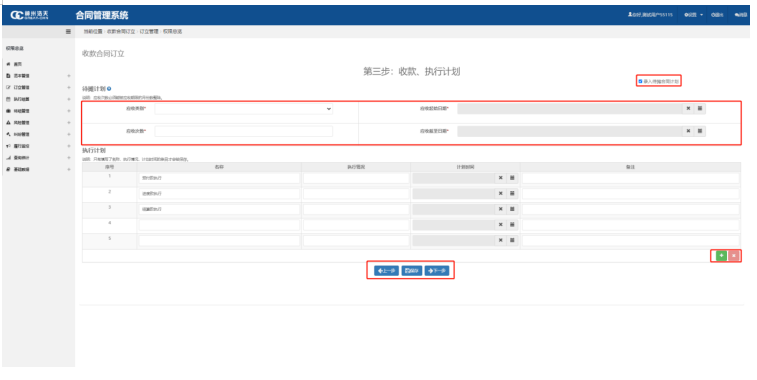The height and width of the screenshot is (380, 757).
Task: Expand 订立管理 using its plus sign
Action: 69,87
